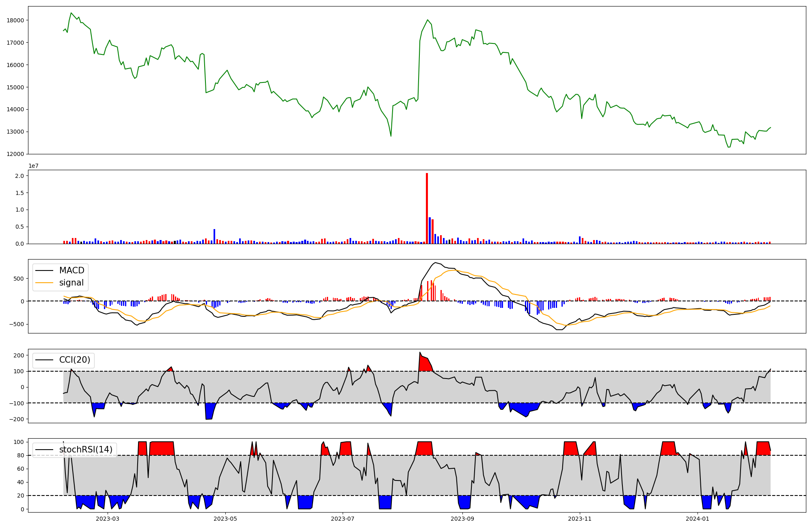Click the tallest red volume bar
Screen dimensions: 812x528
(x=427, y=208)
